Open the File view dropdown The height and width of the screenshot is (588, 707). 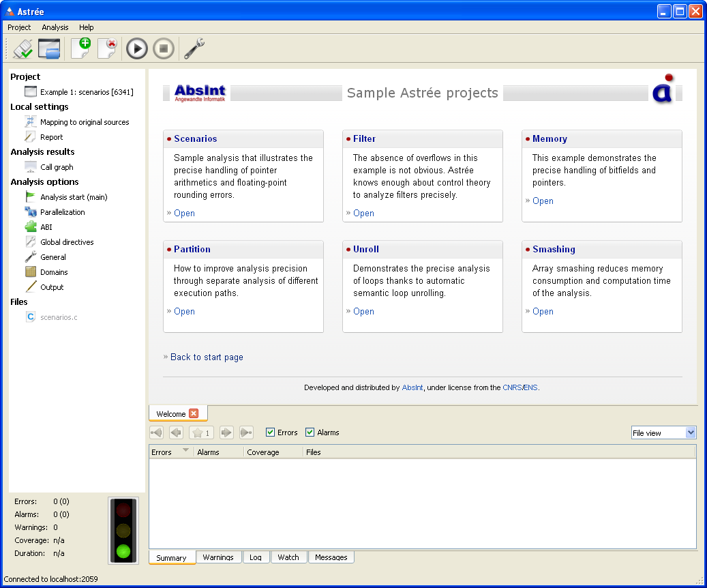[x=664, y=432]
